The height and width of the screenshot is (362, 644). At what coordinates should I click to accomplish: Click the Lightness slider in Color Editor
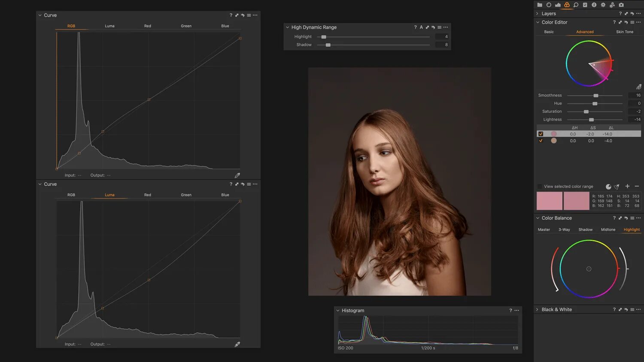(595, 120)
